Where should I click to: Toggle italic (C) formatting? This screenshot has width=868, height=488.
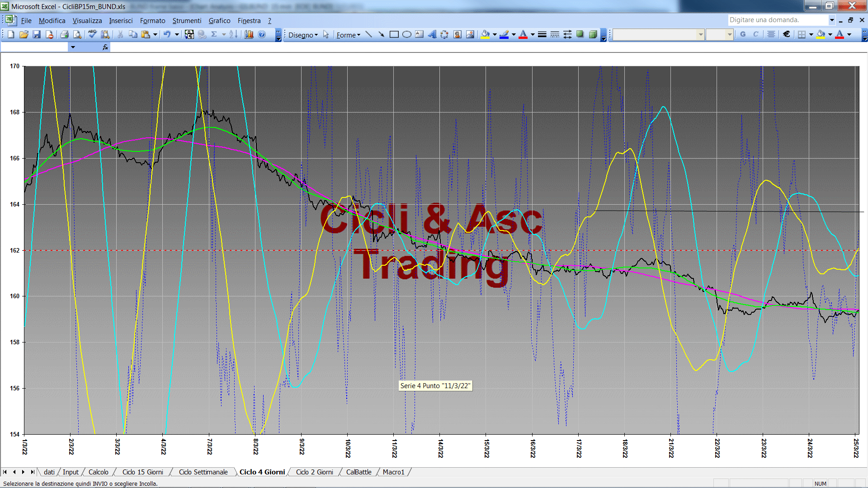[x=755, y=34]
